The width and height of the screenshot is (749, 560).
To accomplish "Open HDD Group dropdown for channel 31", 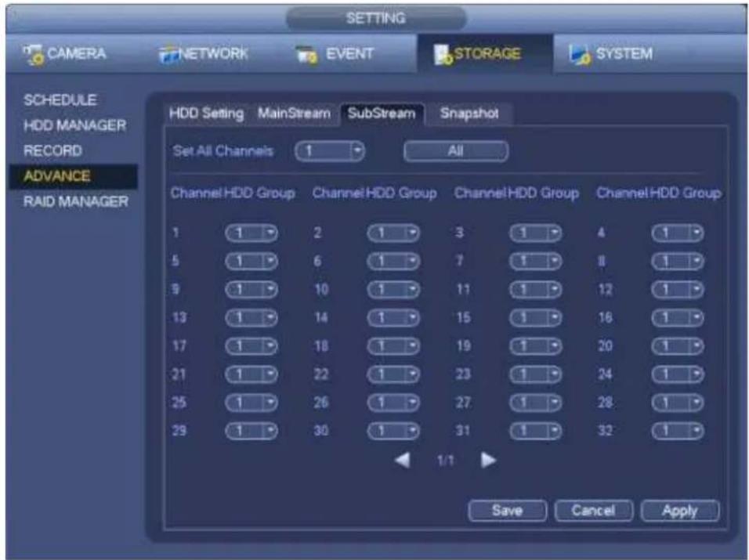I will 535,431.
